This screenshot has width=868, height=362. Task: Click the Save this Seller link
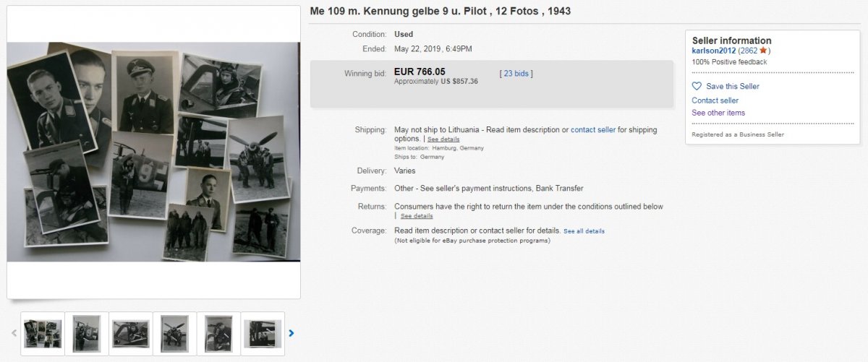pos(733,86)
